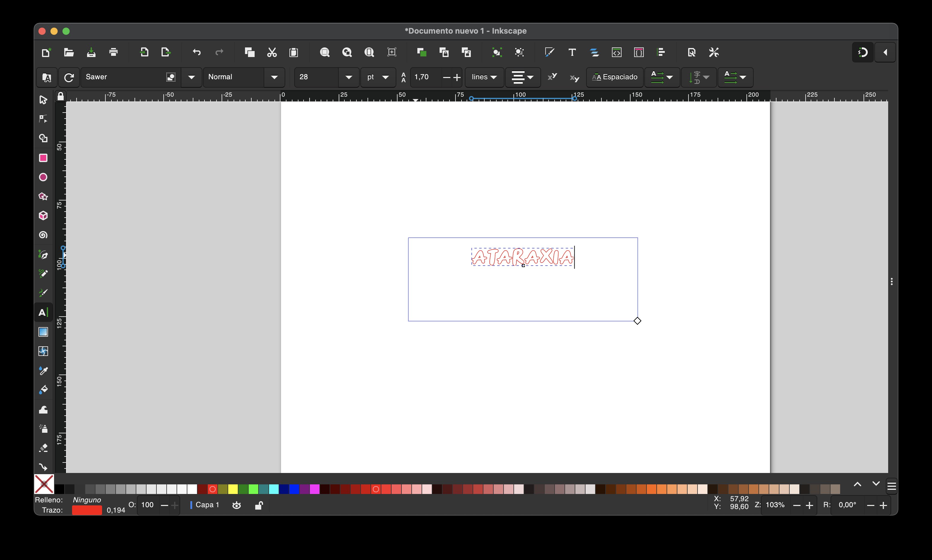
Task: Select the Eraser tool
Action: [x=43, y=448]
